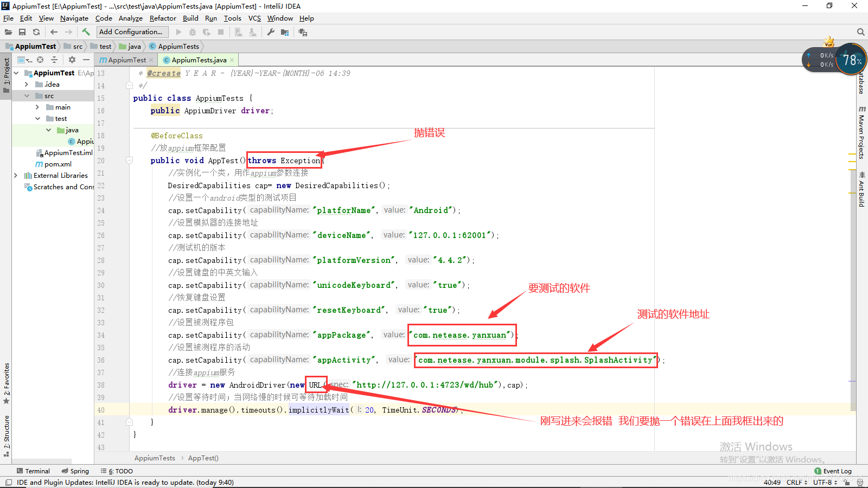This screenshot has height=488, width=868.
Task: Toggle tool window quick-access icon bottom-left
Action: point(8,482)
